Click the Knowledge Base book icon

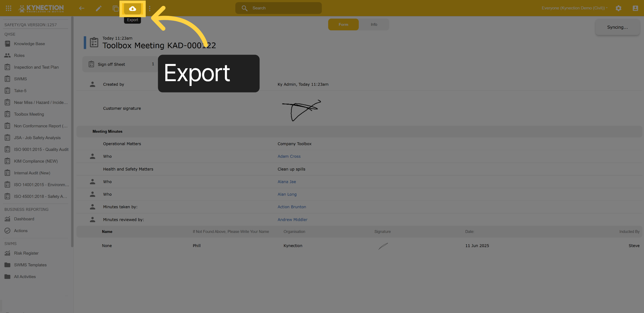click(8, 44)
